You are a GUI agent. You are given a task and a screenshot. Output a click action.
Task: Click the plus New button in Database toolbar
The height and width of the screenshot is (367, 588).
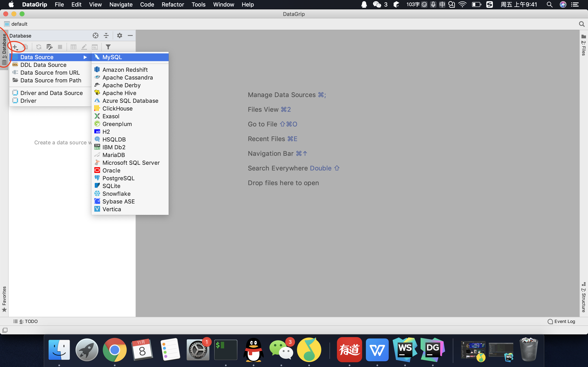[x=15, y=47]
